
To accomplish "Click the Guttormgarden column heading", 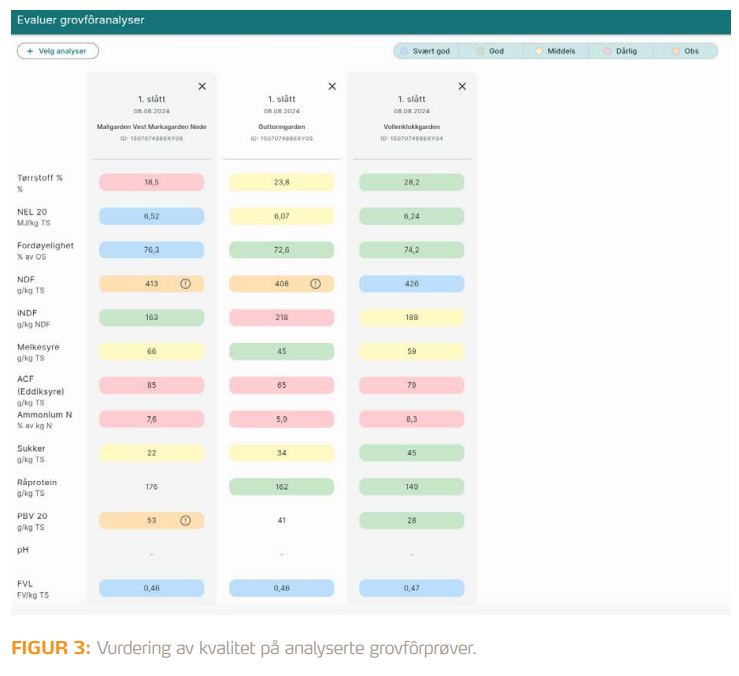I will (282, 127).
